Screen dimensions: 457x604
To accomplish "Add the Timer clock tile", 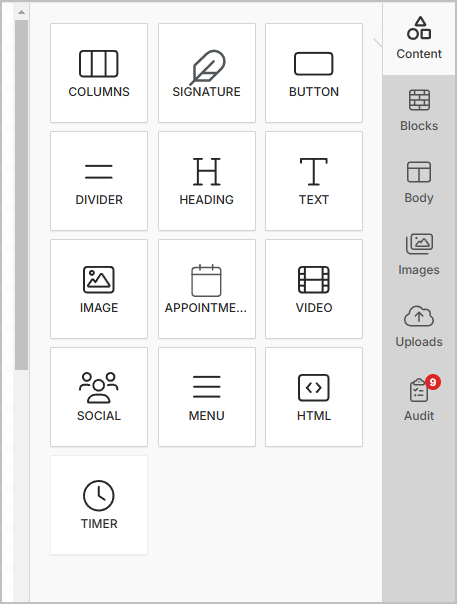I will (x=99, y=505).
